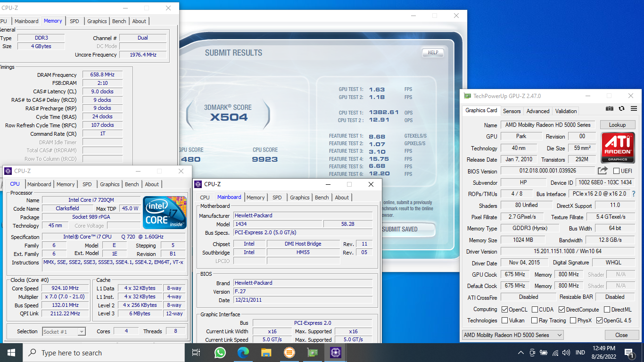This screenshot has width=644, height=362.
Task: Open the IND language indicator
Action: tap(580, 353)
